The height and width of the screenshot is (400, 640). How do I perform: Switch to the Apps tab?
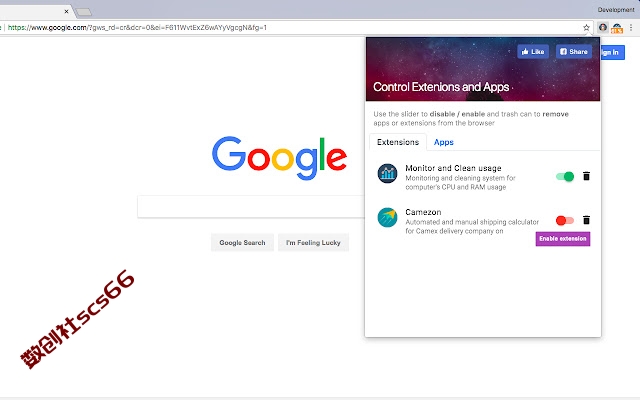(x=444, y=142)
